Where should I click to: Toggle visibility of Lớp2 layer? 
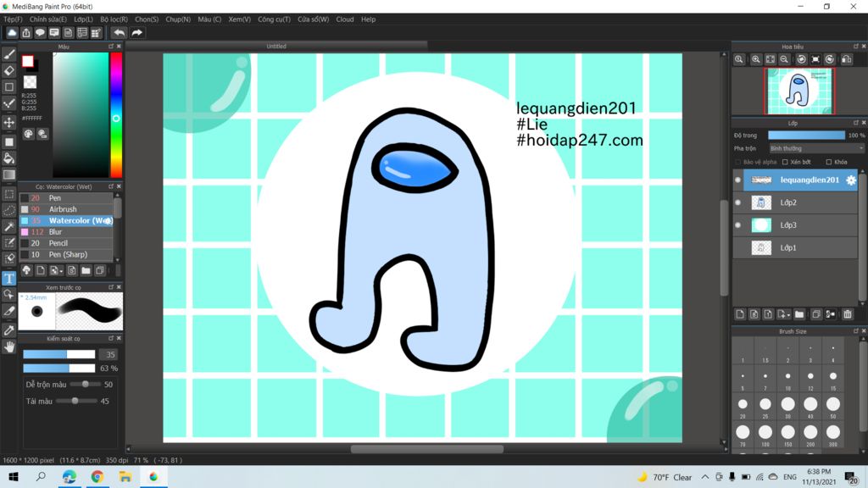pos(738,202)
